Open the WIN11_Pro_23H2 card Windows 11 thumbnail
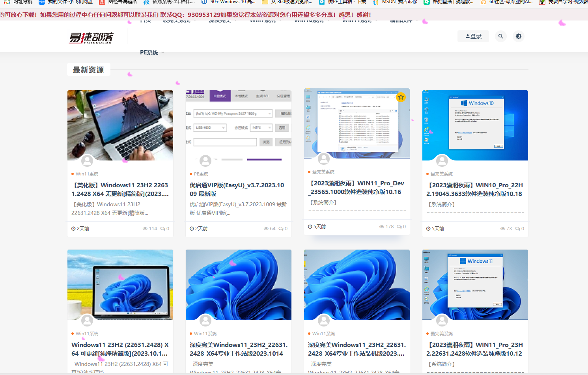 (475, 285)
